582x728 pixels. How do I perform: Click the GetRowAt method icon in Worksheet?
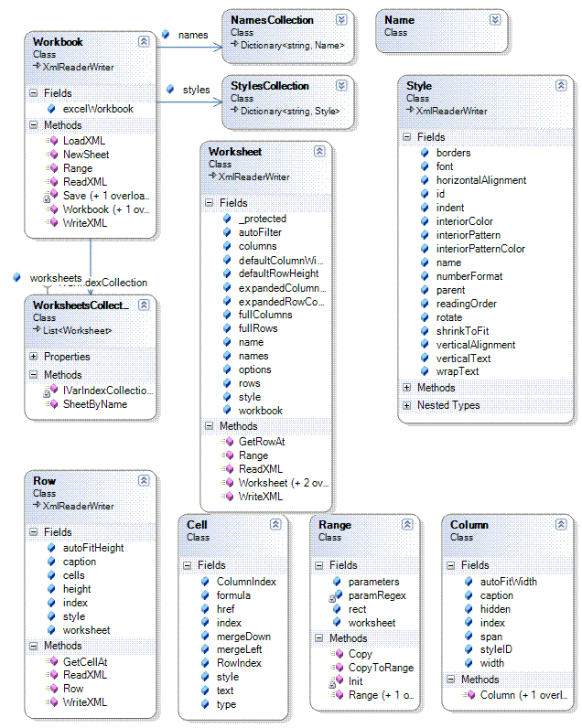tap(227, 441)
